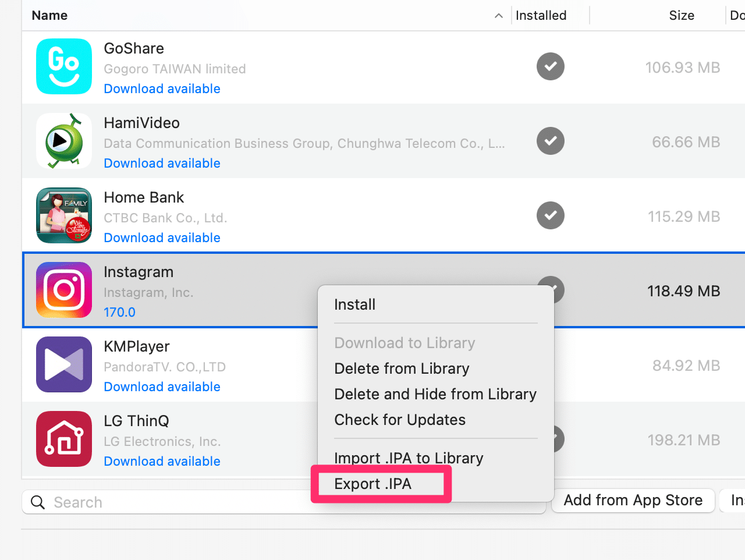The width and height of the screenshot is (745, 560).
Task: Click Instagram, Inc. developer text
Action: 148,292
